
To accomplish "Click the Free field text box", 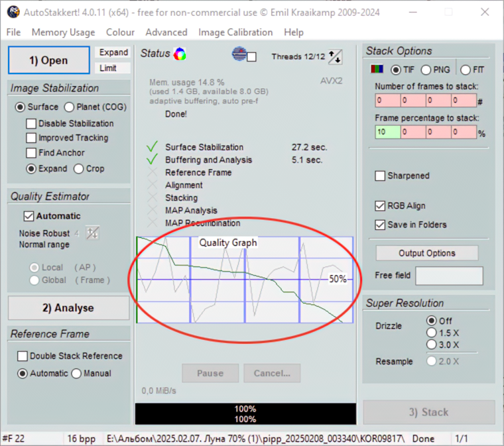I will point(449,276).
